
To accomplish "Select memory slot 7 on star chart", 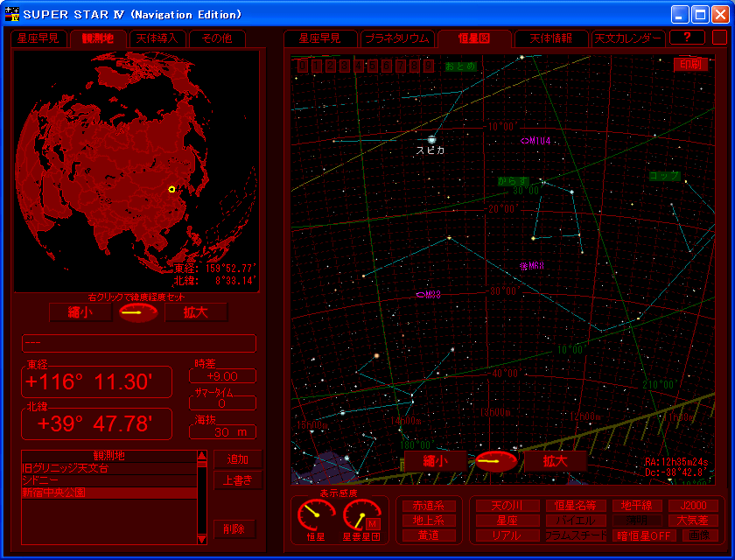I will click(402, 66).
